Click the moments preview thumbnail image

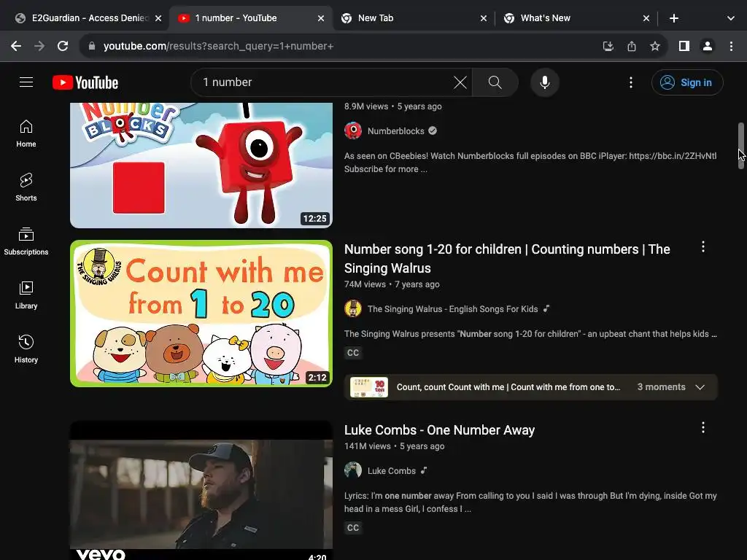[x=369, y=387]
